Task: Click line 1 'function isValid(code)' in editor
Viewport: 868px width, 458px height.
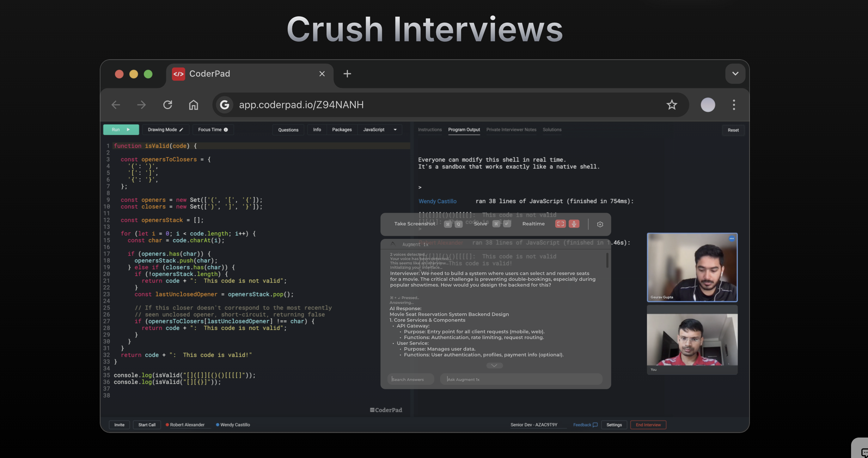Action: point(155,146)
